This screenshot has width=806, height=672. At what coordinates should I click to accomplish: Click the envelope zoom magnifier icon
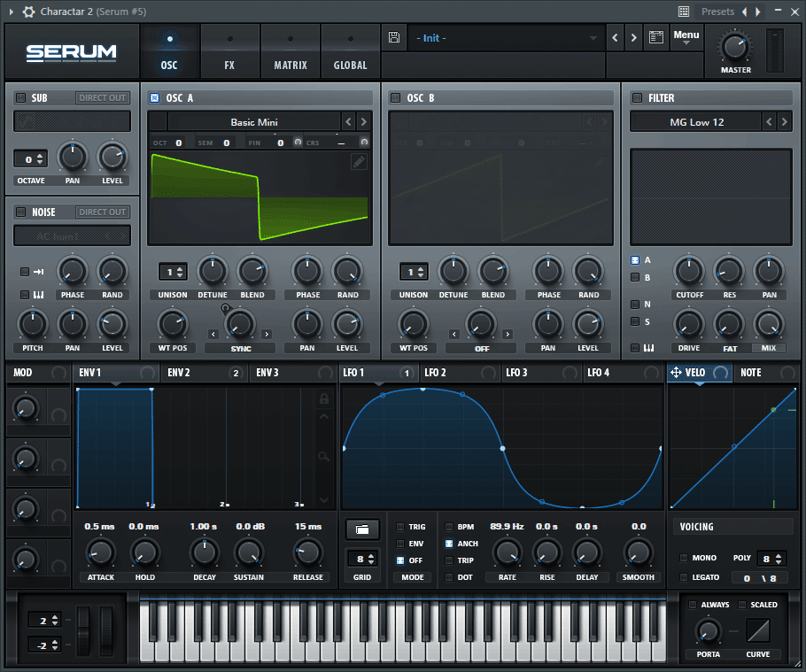coord(324,456)
